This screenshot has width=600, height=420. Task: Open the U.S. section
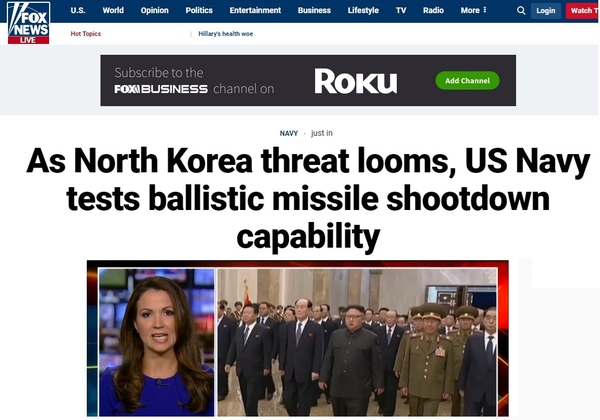pyautogui.click(x=78, y=10)
